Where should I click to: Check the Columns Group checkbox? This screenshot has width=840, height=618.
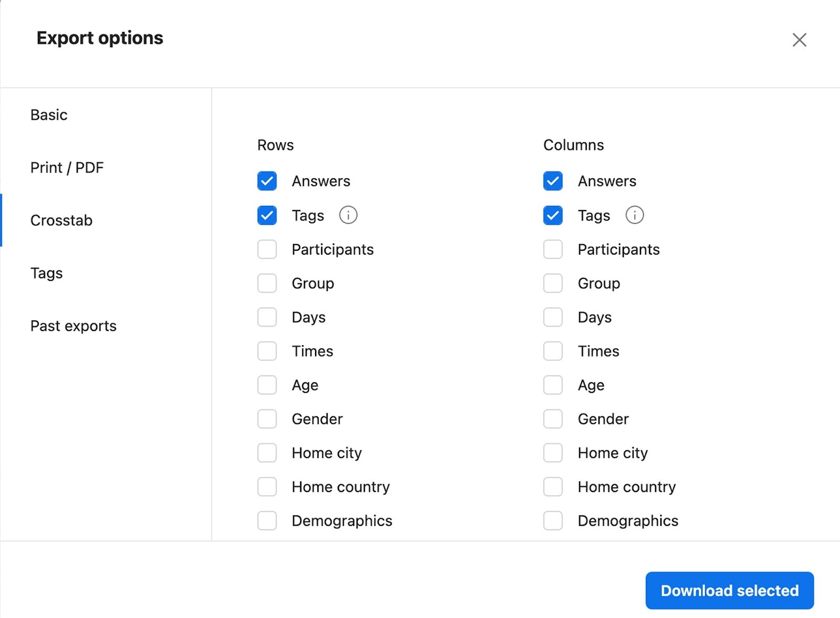[x=553, y=284]
